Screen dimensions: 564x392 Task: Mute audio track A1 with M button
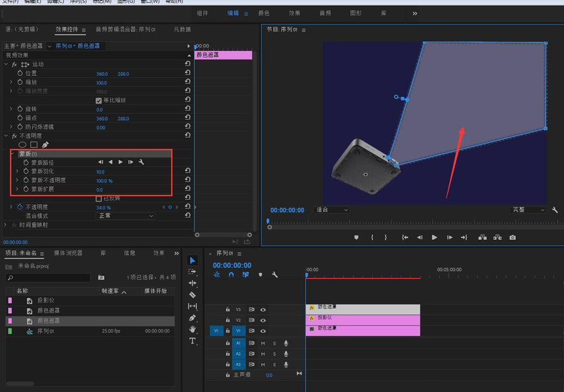[263, 343]
